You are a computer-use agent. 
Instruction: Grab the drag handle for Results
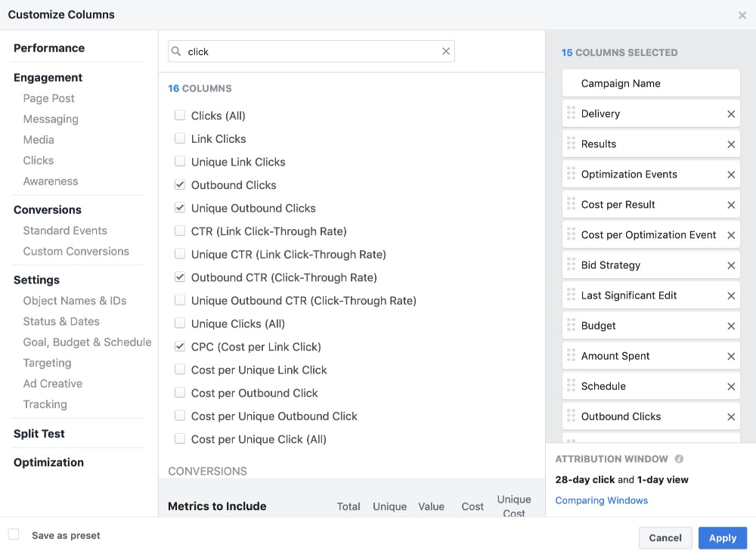[x=572, y=143]
